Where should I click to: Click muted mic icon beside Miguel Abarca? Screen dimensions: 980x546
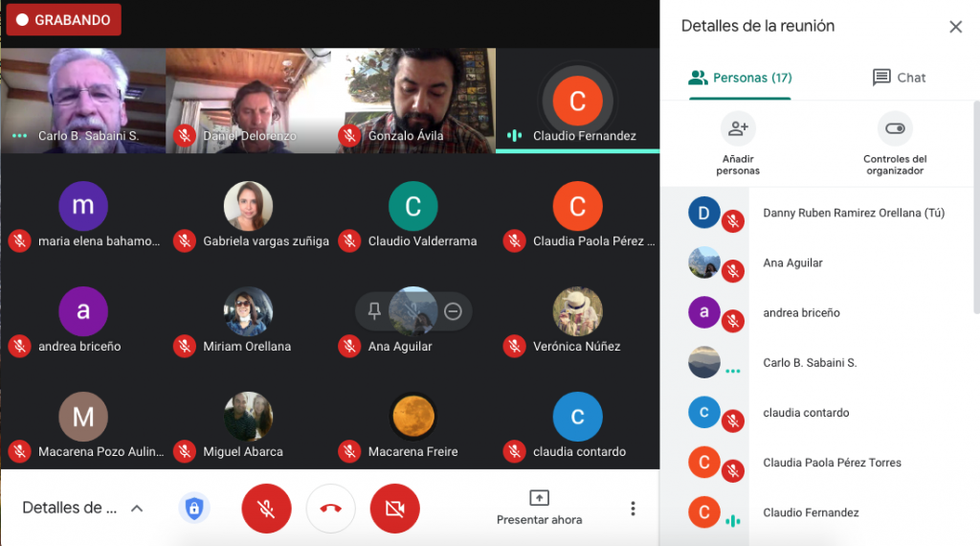(185, 451)
